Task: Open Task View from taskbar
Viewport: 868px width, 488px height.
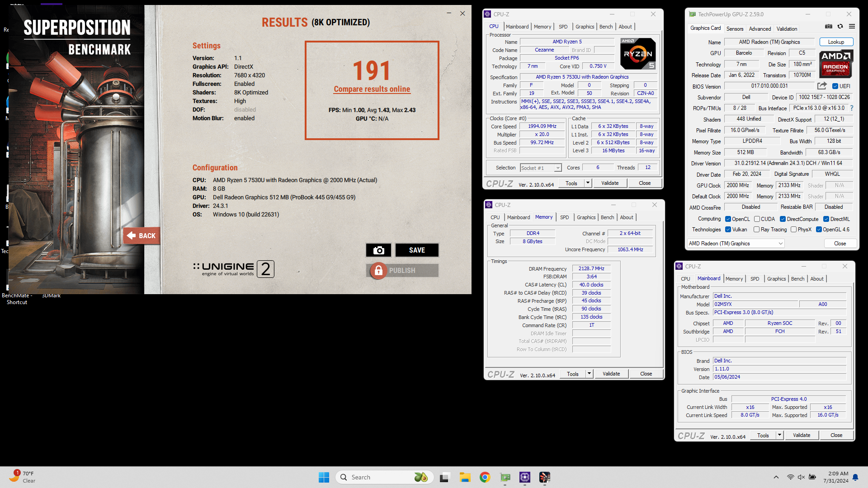Action: point(444,477)
